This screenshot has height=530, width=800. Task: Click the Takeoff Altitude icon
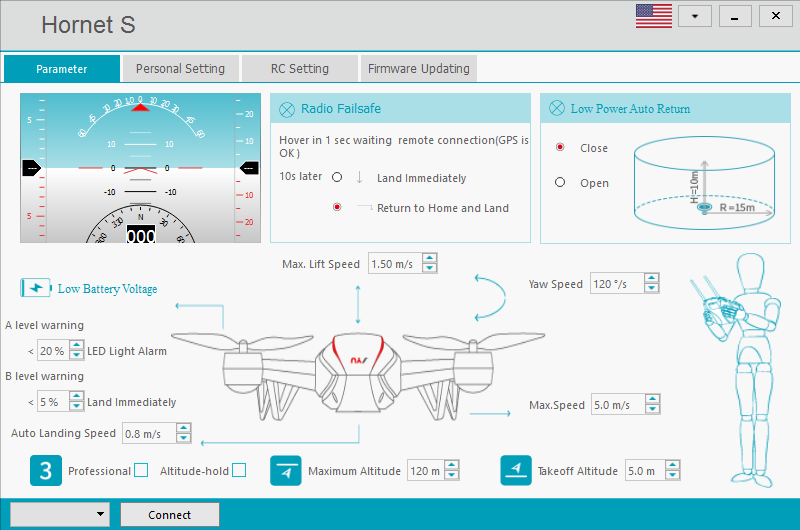(515, 470)
